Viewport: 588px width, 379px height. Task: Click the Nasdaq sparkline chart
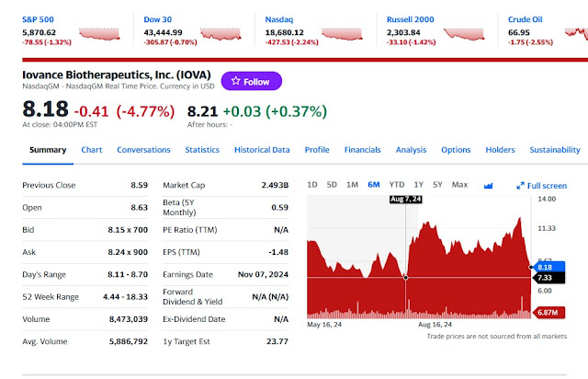[343, 34]
